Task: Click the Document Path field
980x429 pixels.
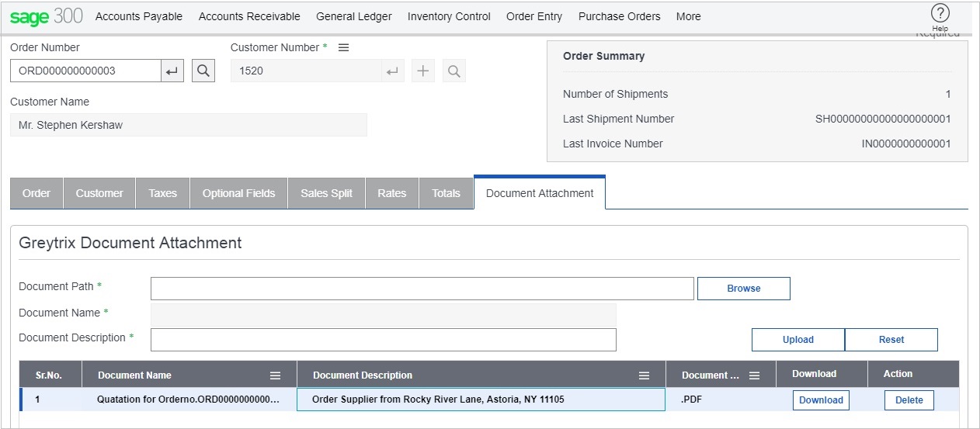Action: click(422, 289)
